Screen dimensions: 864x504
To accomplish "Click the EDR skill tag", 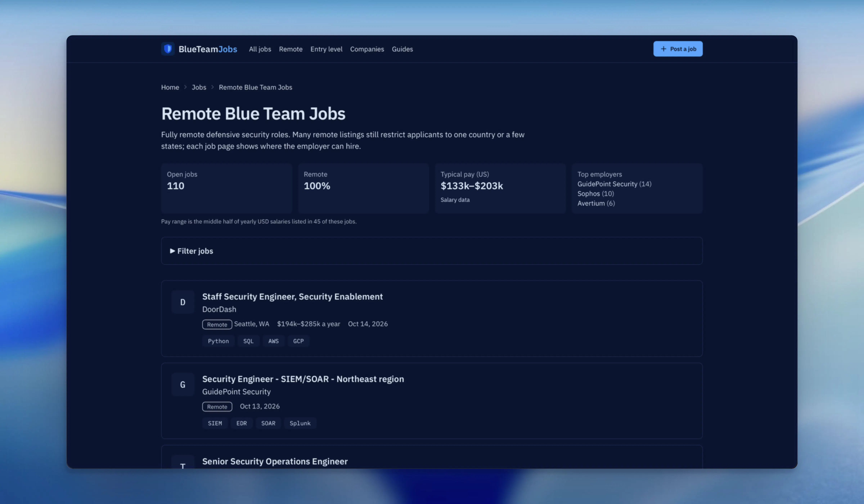I will [x=241, y=423].
